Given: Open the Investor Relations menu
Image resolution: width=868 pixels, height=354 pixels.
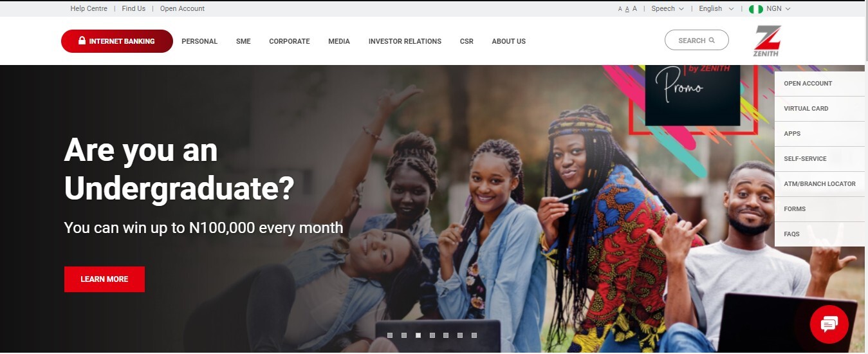Looking at the screenshot, I should (405, 41).
